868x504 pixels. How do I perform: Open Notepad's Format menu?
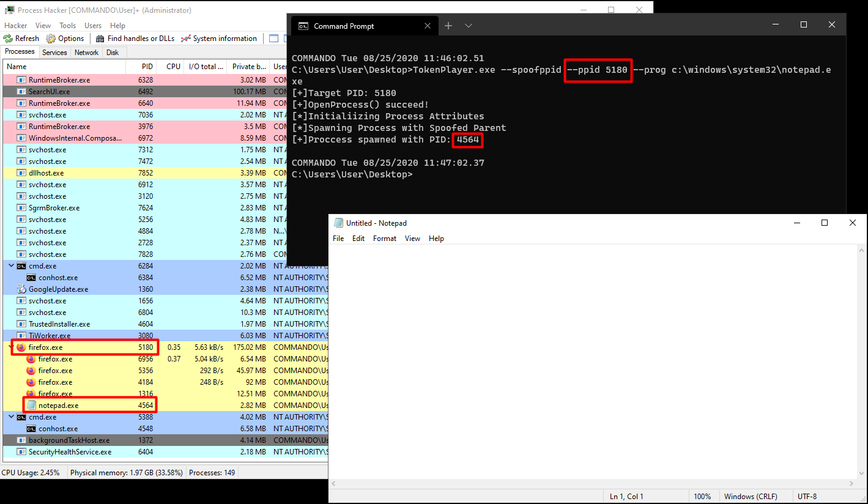click(x=385, y=239)
